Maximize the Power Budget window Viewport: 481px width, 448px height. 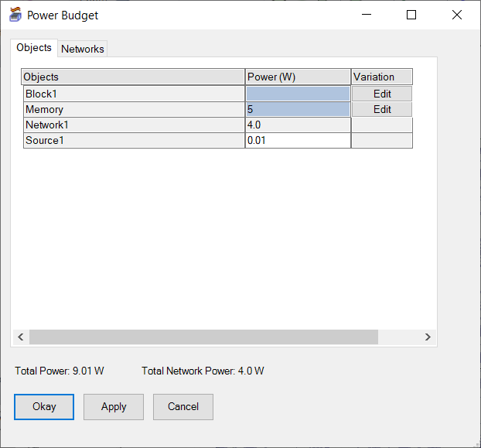[x=411, y=15]
